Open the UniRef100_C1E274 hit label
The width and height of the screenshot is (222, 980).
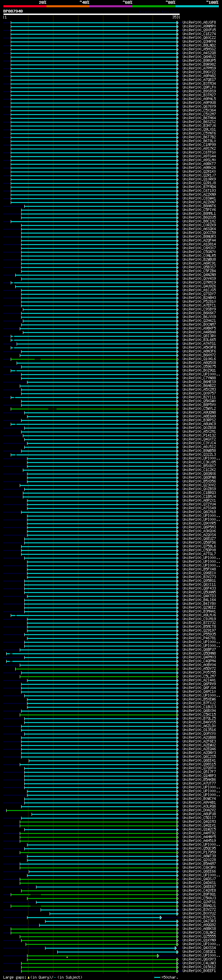199,34
